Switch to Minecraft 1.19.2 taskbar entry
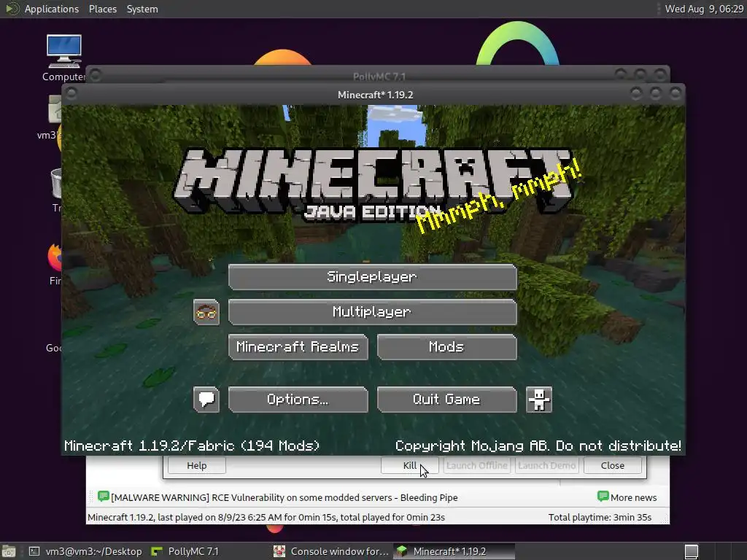Image resolution: width=747 pixels, height=560 pixels. pos(454,551)
